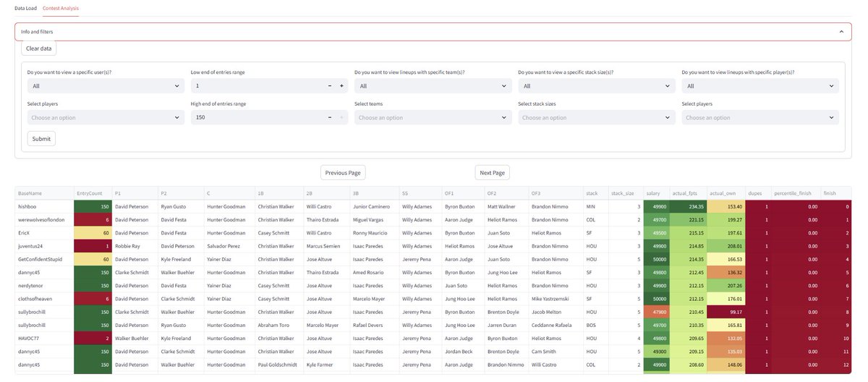This screenshot has height=382, width=868.
Task: Select the hishboo row name cell
Action: point(43,207)
